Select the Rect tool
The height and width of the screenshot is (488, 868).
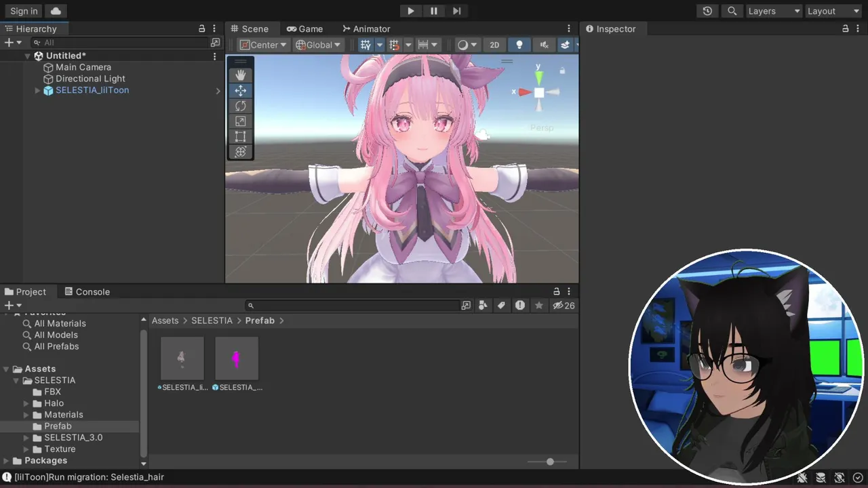click(240, 137)
